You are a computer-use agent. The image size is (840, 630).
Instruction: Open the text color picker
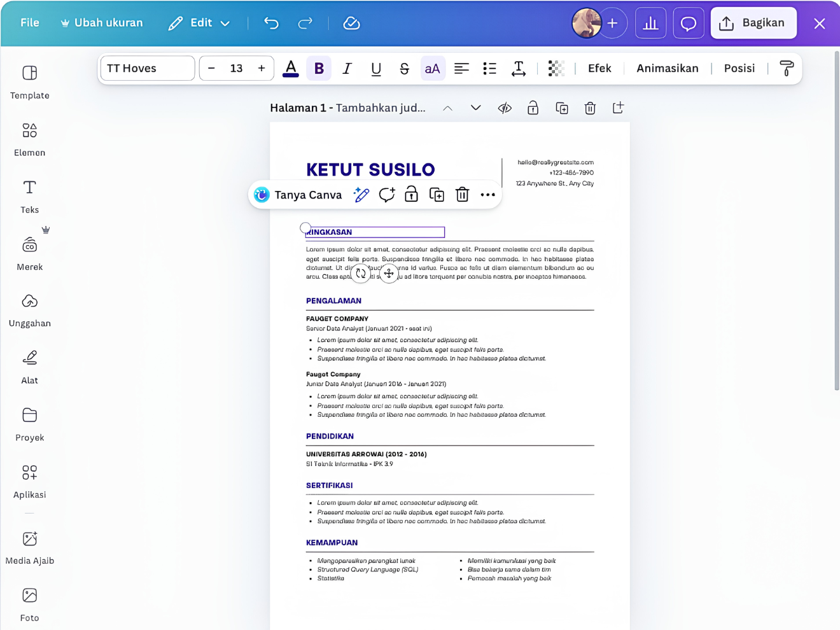(x=291, y=69)
